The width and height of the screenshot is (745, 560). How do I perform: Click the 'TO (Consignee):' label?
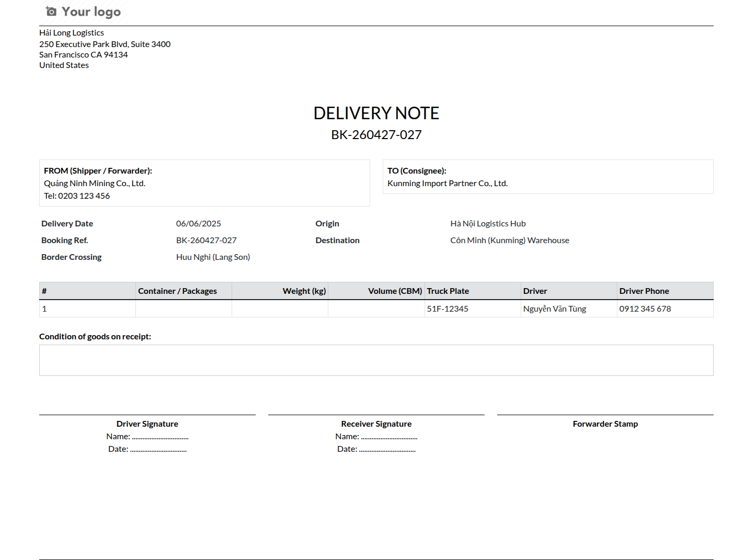(x=417, y=170)
